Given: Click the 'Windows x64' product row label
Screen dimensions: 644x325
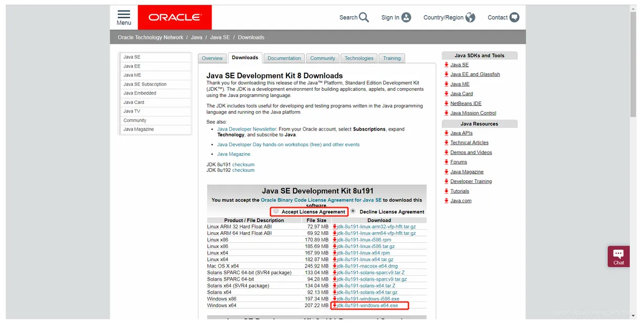Looking at the screenshot, I should (x=221, y=306).
